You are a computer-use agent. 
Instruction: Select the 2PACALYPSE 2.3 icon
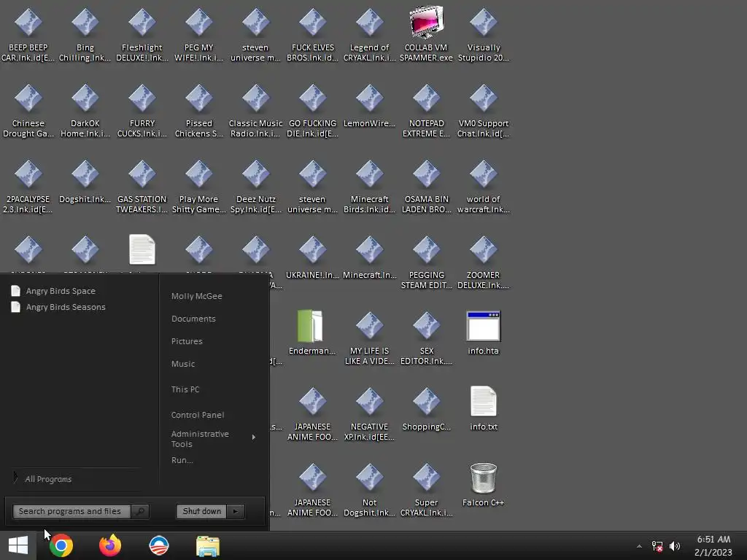coord(28,186)
